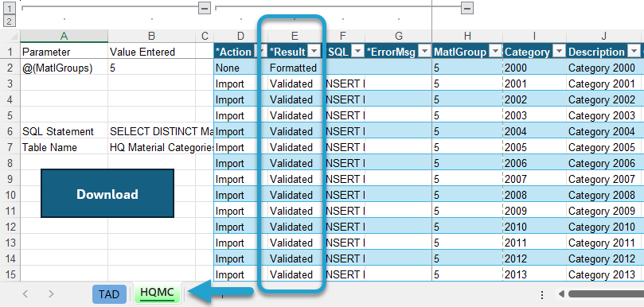Go to previous sheet with left arrow

25,293
